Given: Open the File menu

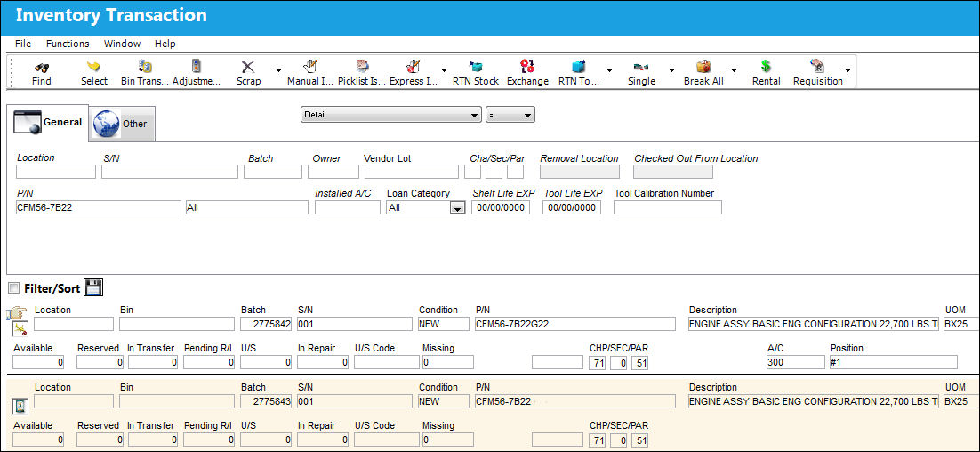Looking at the screenshot, I should coord(23,44).
